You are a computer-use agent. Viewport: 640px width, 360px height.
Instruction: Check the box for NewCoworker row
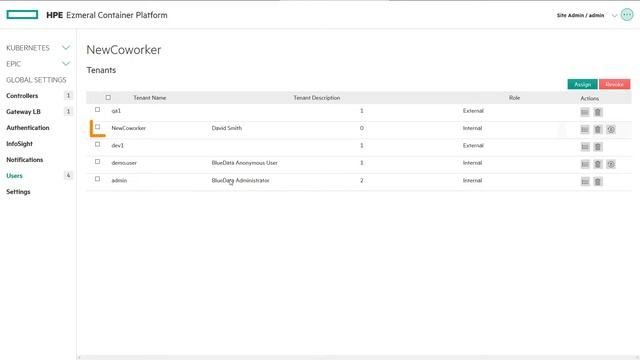[98, 127]
